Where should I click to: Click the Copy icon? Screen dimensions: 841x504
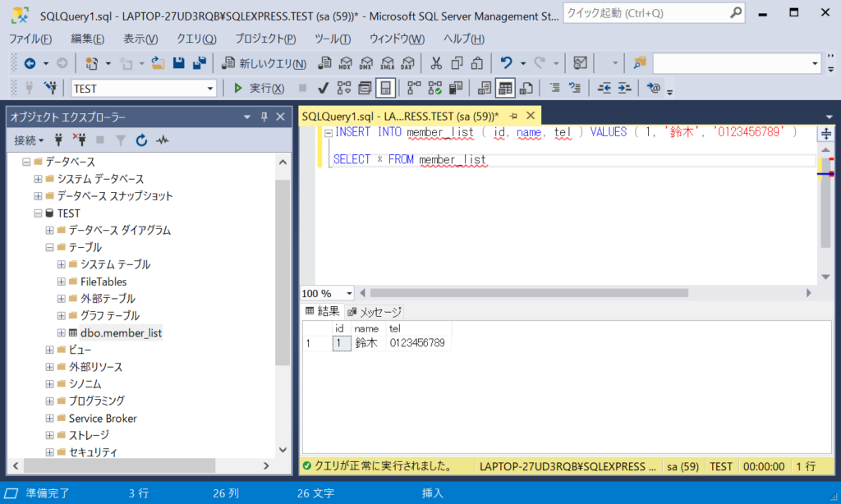pyautogui.click(x=457, y=63)
